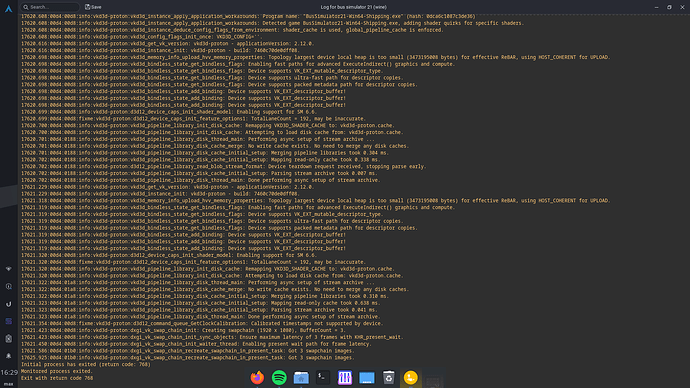The height and width of the screenshot is (388, 690).
Task: Click the 'Detected game BusSimulator21-Win64-Shipping.exe' line
Action: click(x=272, y=23)
